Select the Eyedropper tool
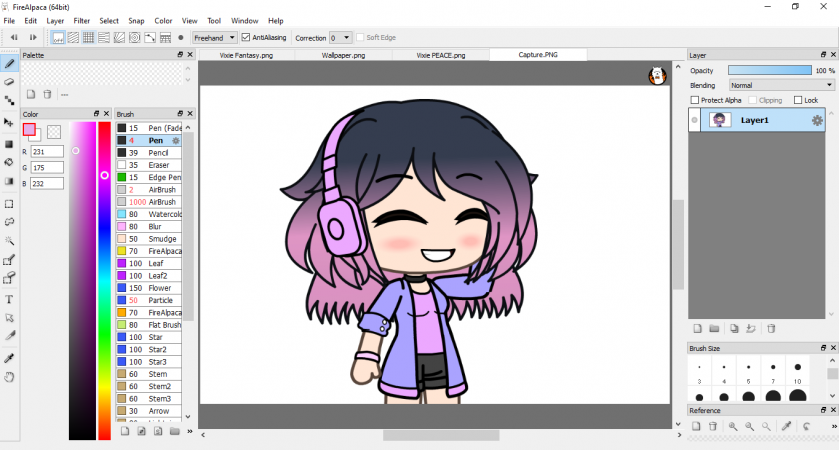Viewport: 839px width, 450px height. (x=9, y=357)
